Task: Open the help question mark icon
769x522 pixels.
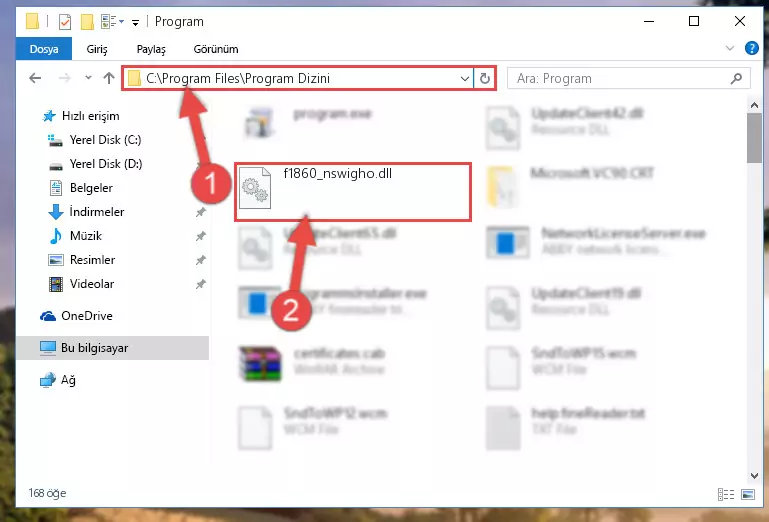Action: 751,48
